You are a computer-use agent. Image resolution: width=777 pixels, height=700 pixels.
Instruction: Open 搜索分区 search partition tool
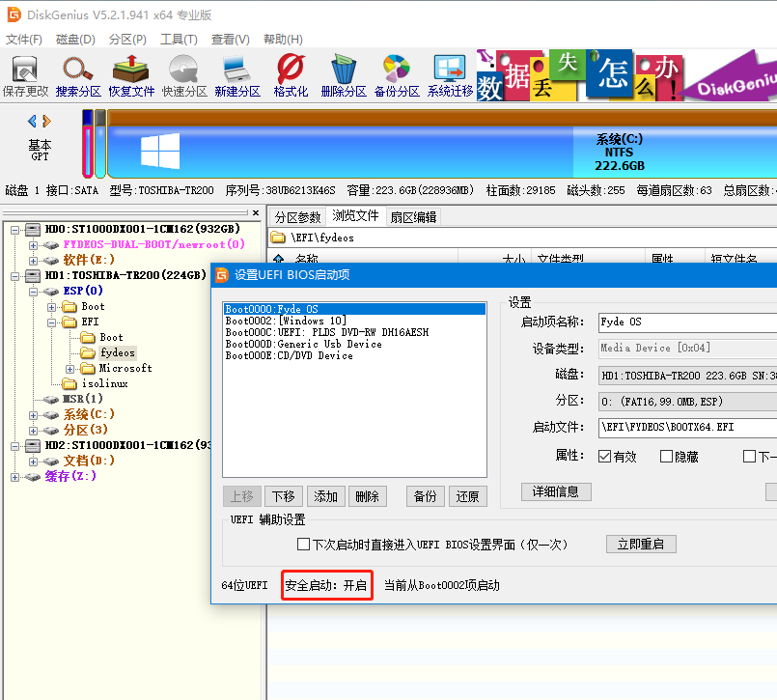click(x=78, y=76)
